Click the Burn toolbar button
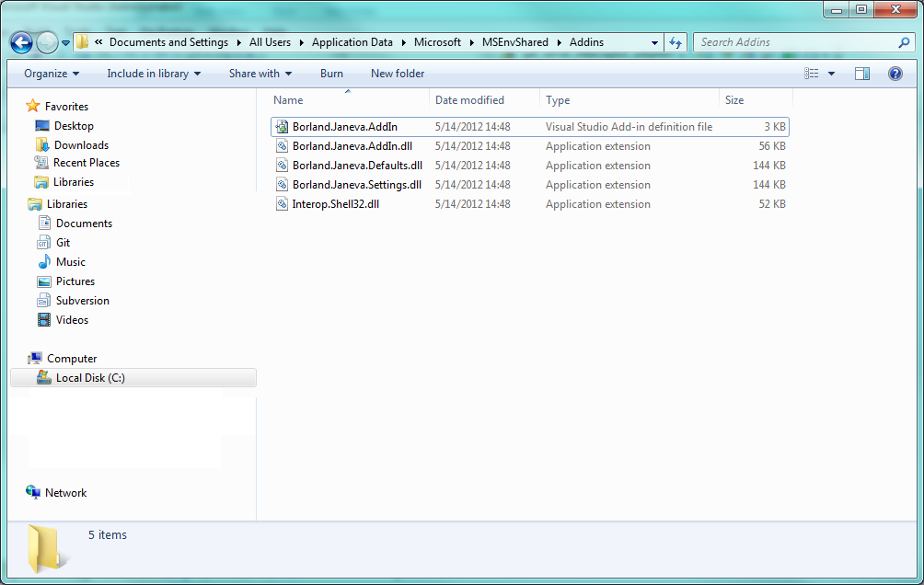924x585 pixels. click(331, 74)
